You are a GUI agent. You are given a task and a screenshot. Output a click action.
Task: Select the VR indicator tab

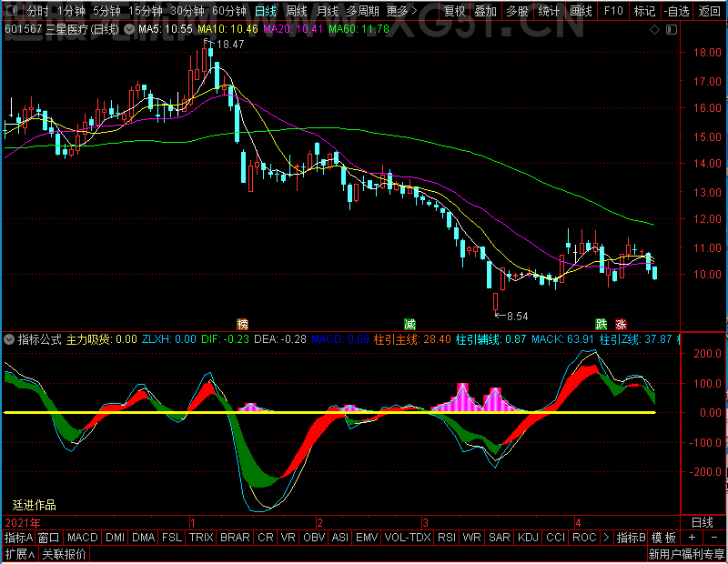[x=288, y=538]
